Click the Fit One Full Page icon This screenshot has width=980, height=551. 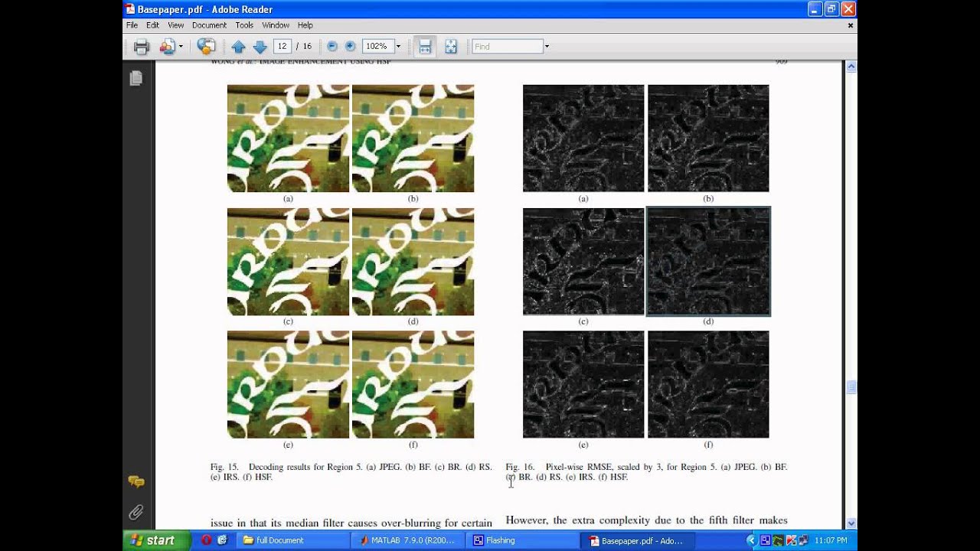coord(451,47)
